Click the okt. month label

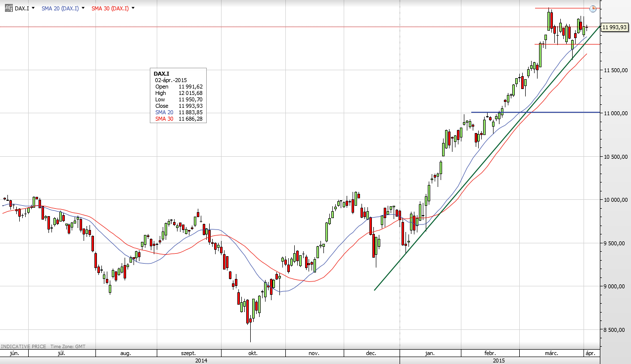[x=253, y=354]
